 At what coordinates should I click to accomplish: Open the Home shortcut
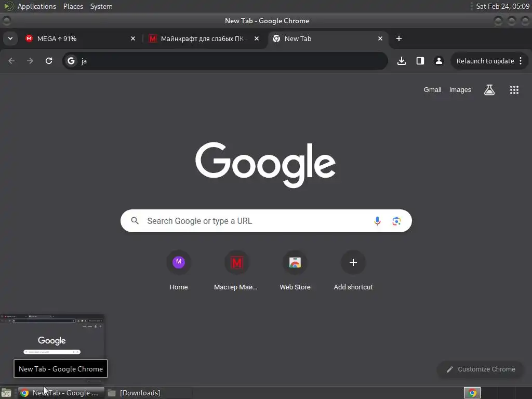point(179,271)
